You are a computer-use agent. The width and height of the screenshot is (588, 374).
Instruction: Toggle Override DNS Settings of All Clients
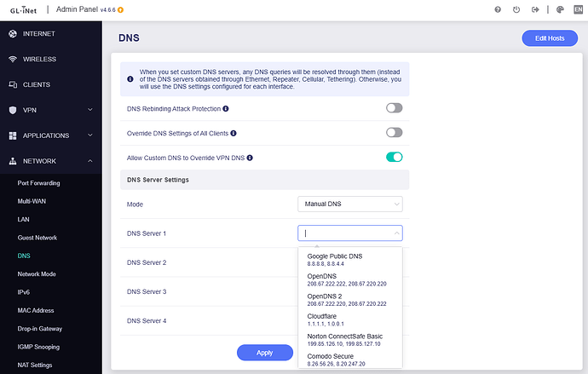click(394, 133)
